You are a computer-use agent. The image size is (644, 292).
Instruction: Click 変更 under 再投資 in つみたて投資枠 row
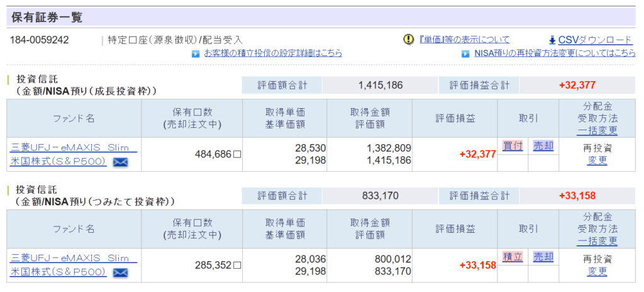pyautogui.click(x=597, y=271)
